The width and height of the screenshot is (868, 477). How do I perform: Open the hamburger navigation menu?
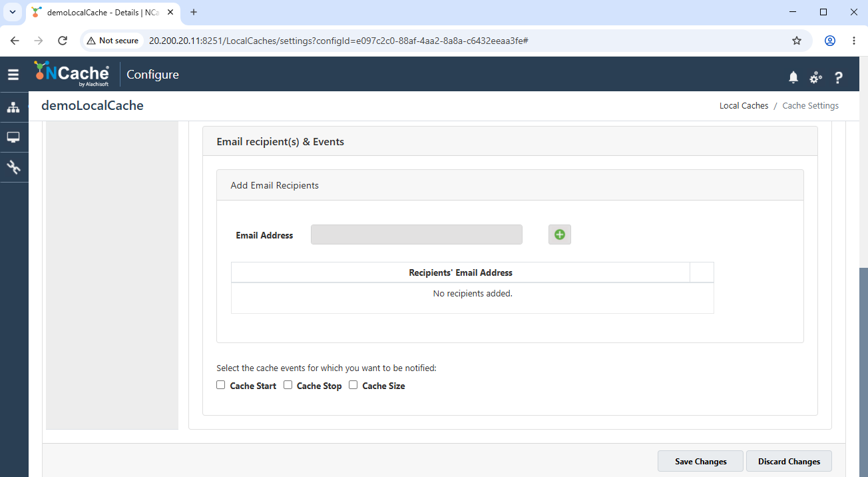tap(13, 75)
